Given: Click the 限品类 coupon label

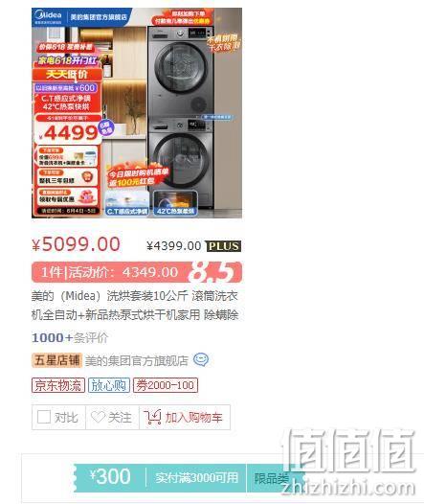Looking at the screenshot, I should [270, 478].
